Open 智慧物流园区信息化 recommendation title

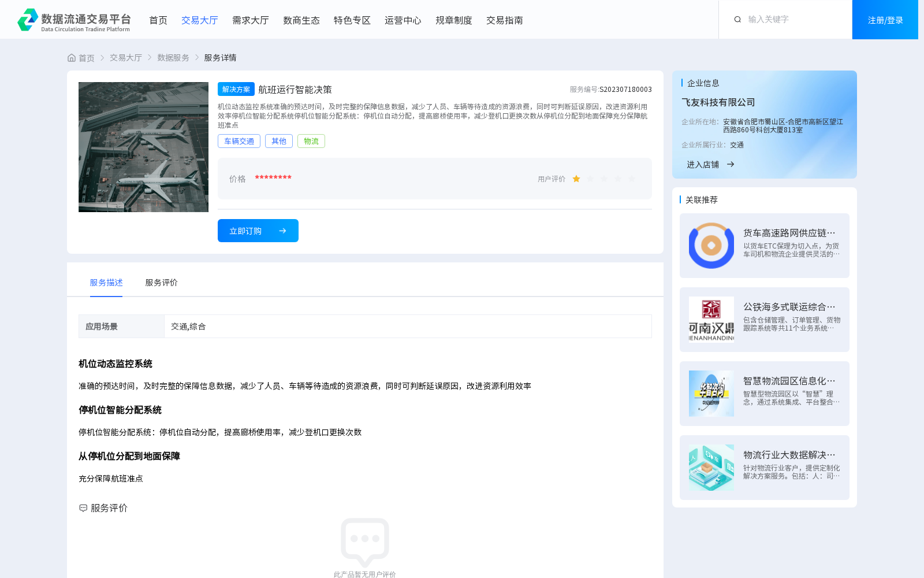click(789, 381)
